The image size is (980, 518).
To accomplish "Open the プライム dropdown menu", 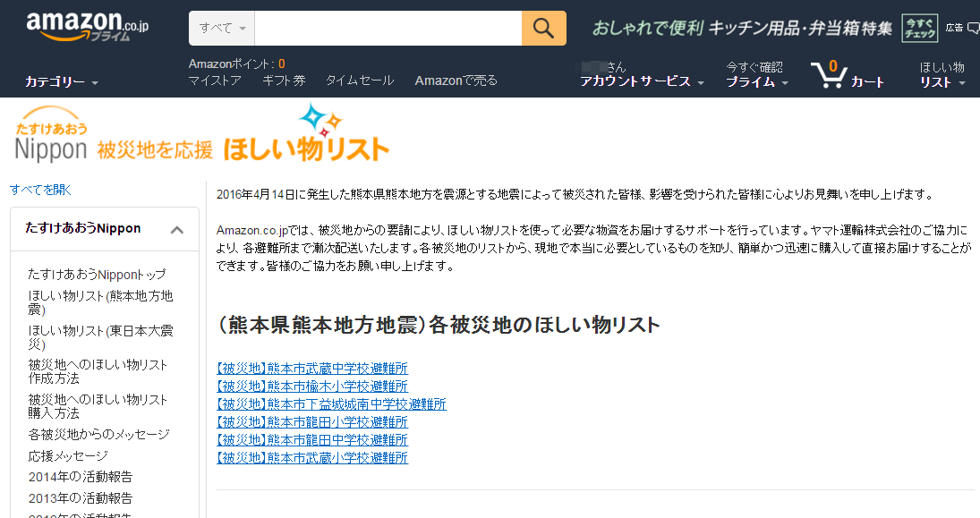I will click(x=757, y=81).
